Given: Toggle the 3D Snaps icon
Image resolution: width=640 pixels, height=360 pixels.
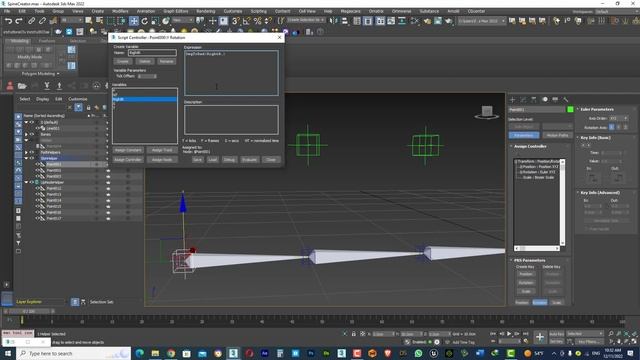Looking at the screenshot, I should pos(236,21).
